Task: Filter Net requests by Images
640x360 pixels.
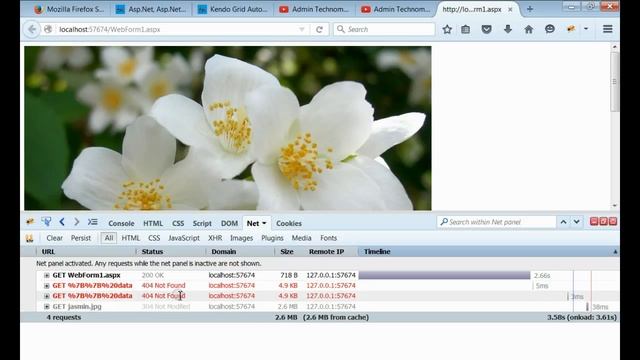Action: pyautogui.click(x=241, y=238)
